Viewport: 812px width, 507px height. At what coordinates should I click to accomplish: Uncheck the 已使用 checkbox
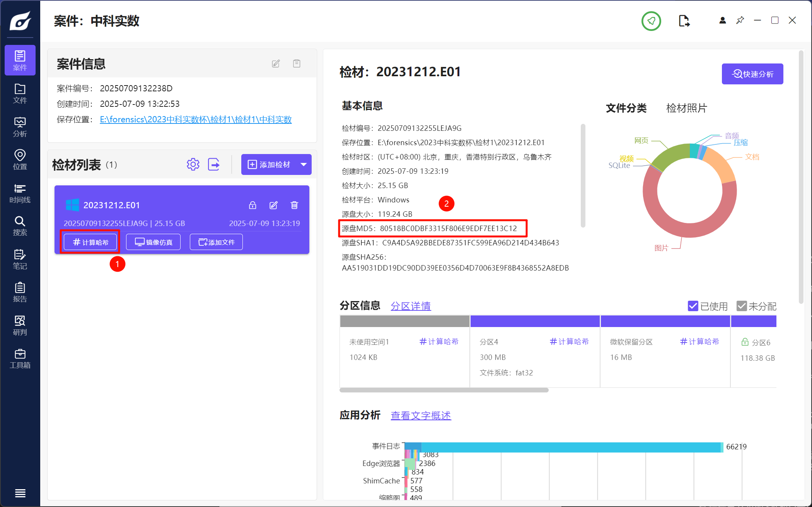(x=693, y=306)
